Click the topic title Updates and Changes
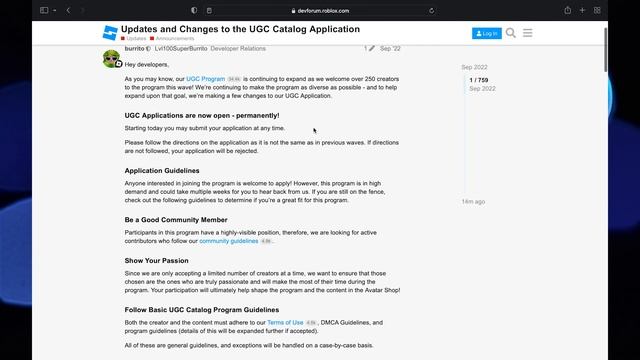640x360 pixels. click(x=240, y=29)
